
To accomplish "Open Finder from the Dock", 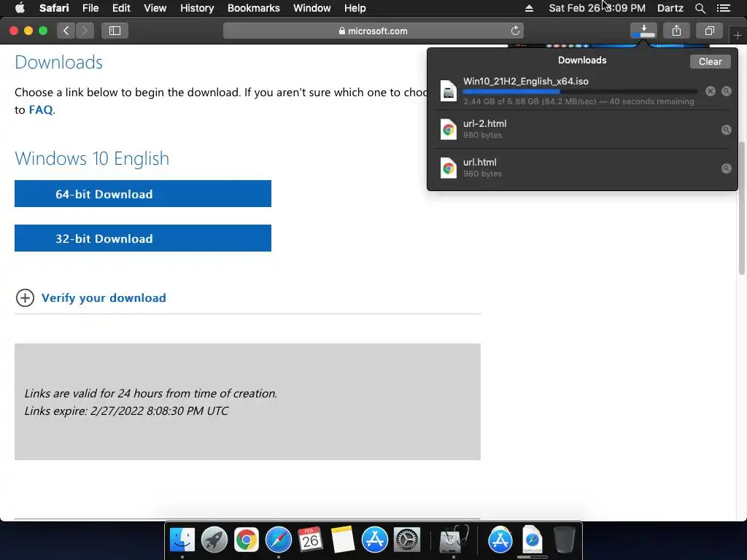I will [x=182, y=540].
